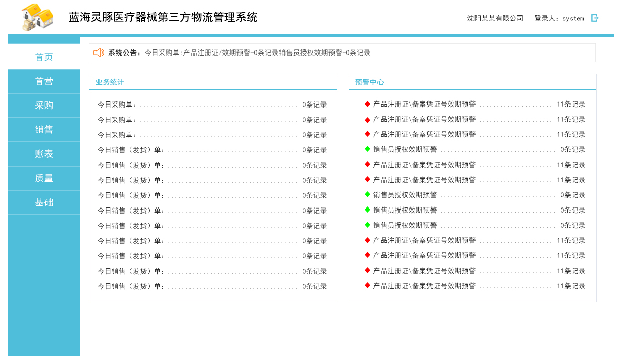The image size is (618, 364).
Task: Click the first green diamond status icon
Action: 367,149
